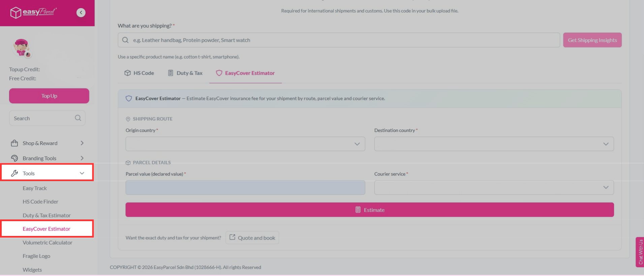644x276 pixels.
Task: Click the bag icon beside Shop & Reward
Action: [14, 143]
